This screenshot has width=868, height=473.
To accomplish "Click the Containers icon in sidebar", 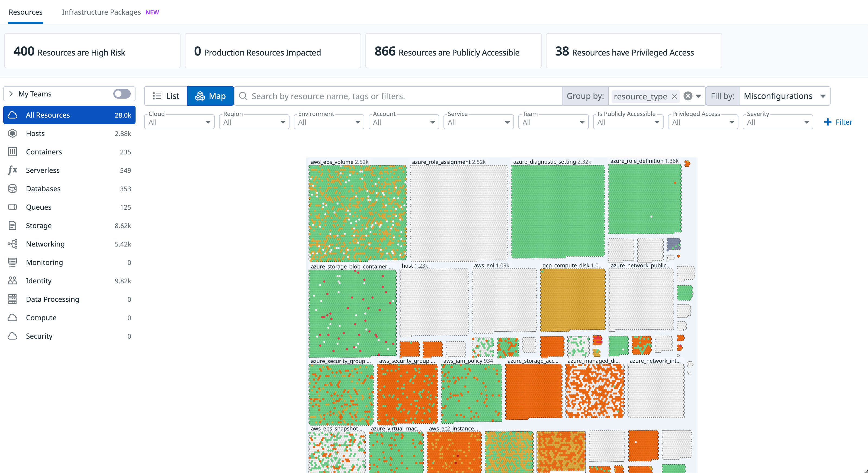I will coord(12,152).
